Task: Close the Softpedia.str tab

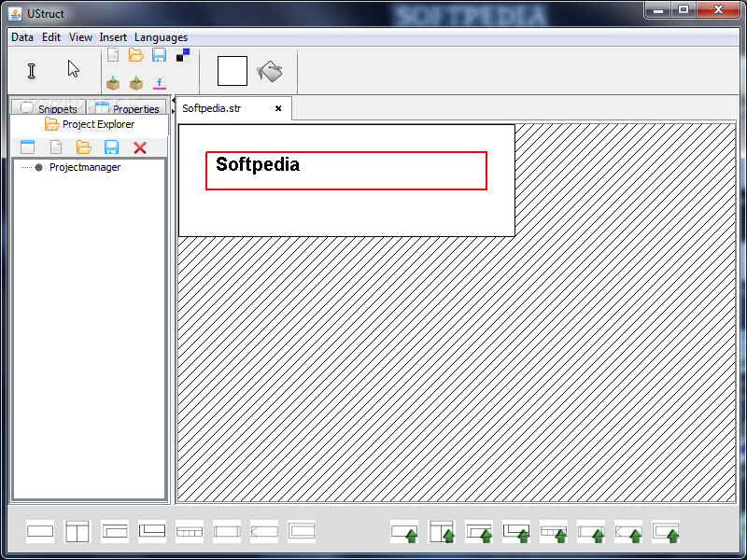Action: pos(278,108)
